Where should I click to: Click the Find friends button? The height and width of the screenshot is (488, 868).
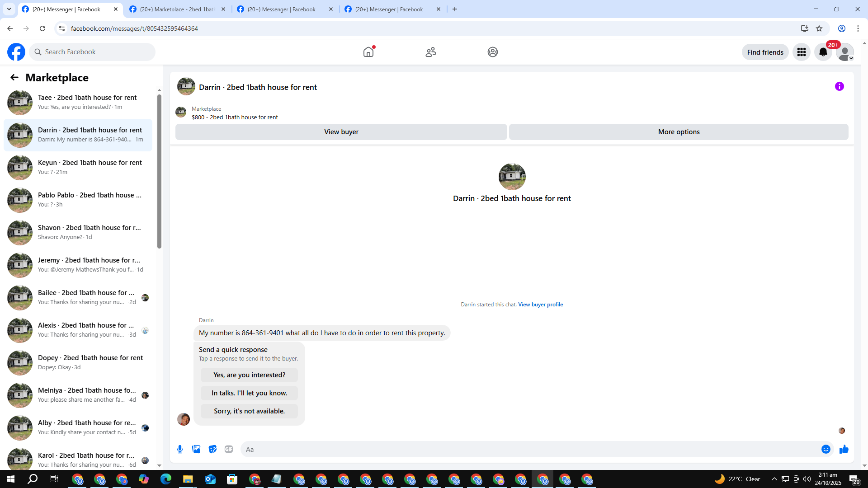coord(765,52)
